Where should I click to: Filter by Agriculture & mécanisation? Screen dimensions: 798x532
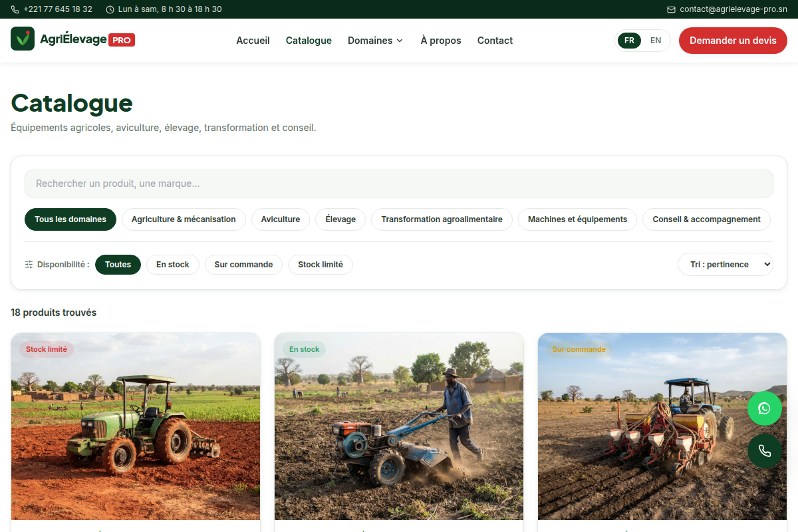(184, 219)
